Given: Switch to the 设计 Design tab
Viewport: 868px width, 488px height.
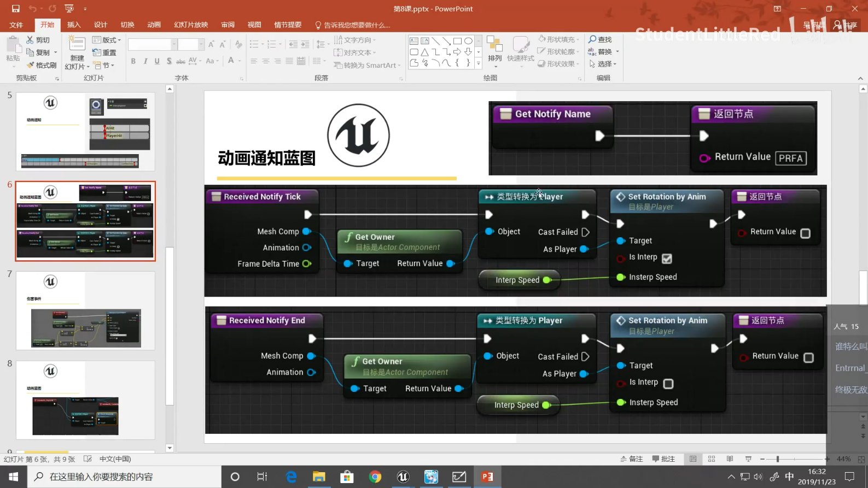Looking at the screenshot, I should (x=101, y=25).
